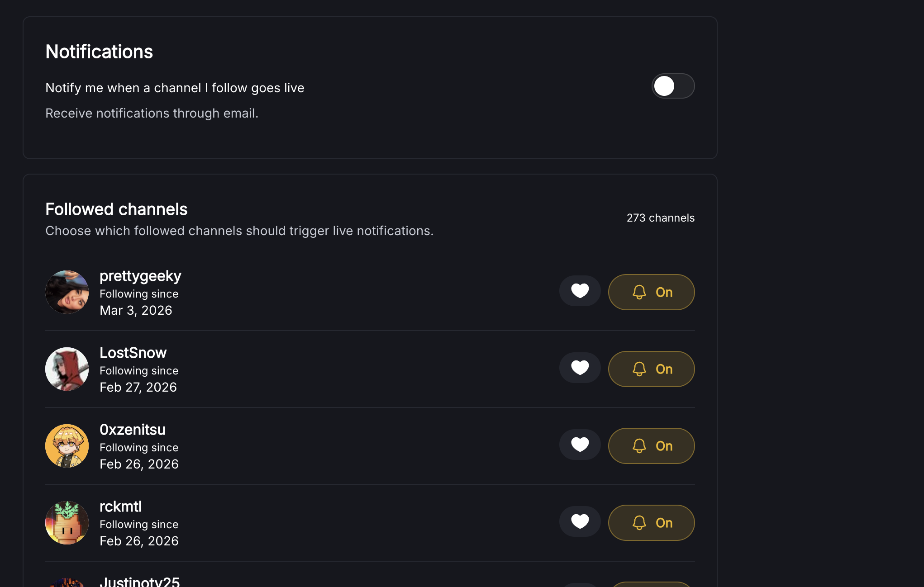
Task: Click rckmtl's pixel art avatar
Action: [x=67, y=523]
